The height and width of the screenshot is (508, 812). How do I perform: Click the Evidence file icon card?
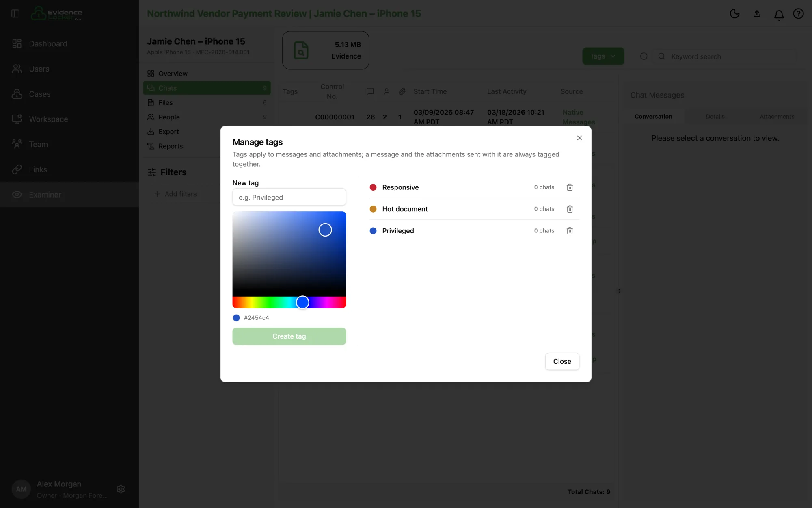[326, 50]
